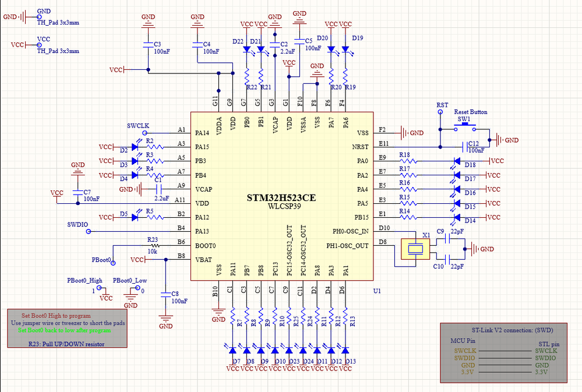Select the VSSA pin label
This screenshot has width=582, height=392.
(304, 125)
